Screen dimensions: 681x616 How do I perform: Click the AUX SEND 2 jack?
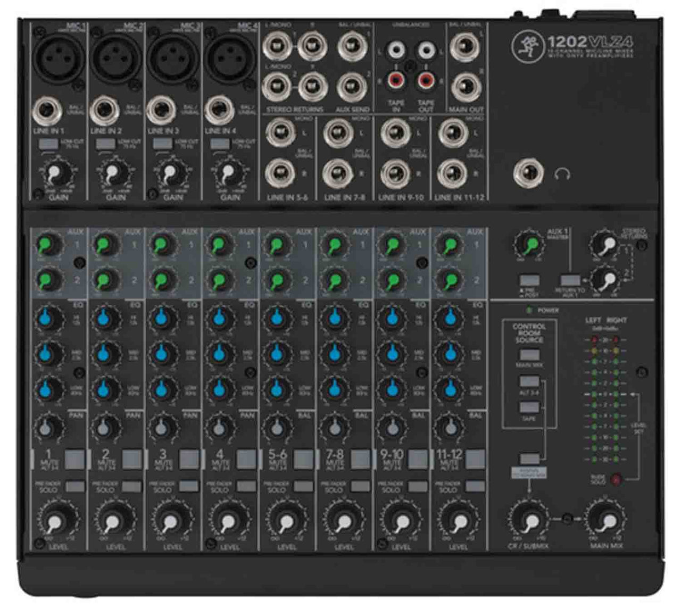(x=351, y=87)
